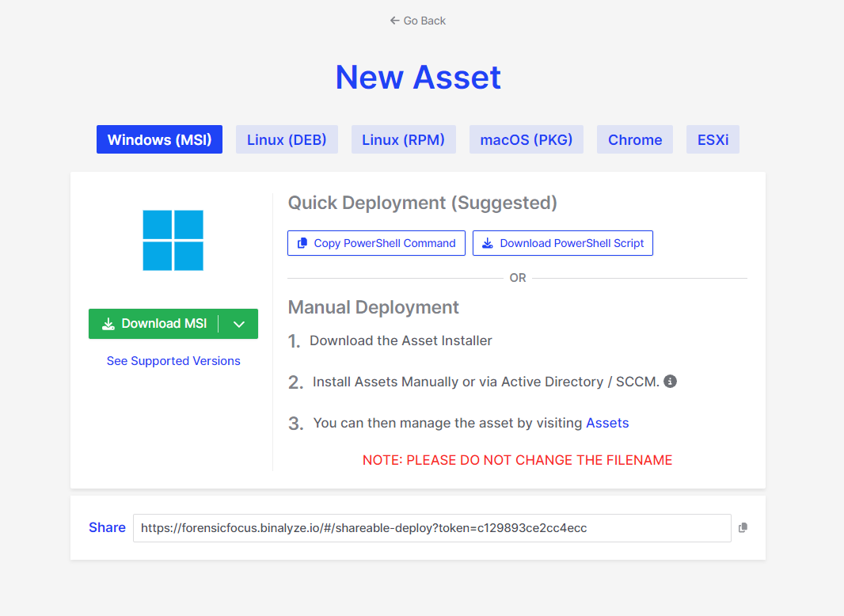Click the New Asset heading

418,77
